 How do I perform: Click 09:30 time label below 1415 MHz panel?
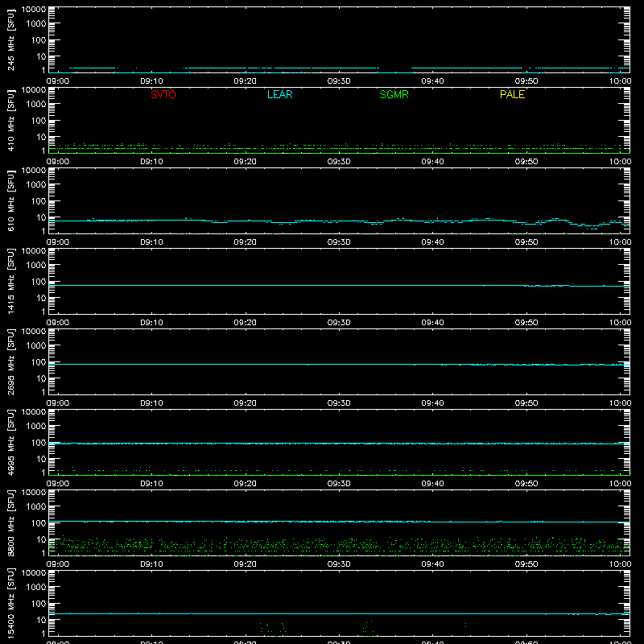click(339, 323)
